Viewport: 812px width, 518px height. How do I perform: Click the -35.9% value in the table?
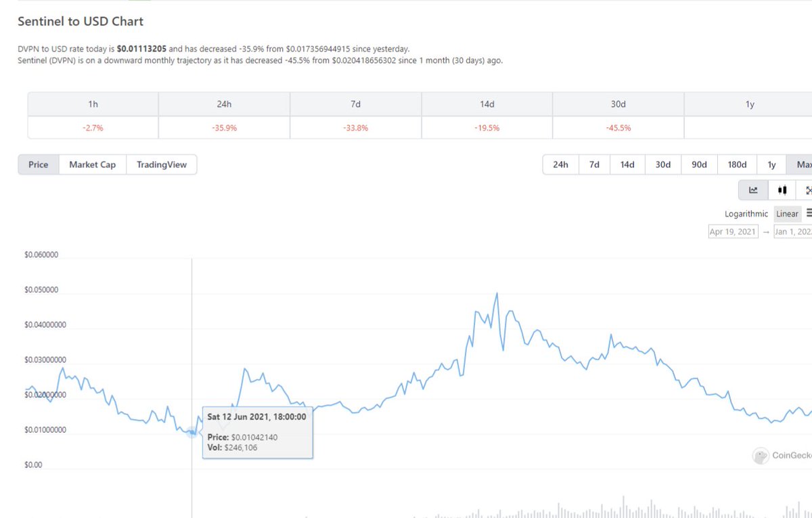(224, 127)
